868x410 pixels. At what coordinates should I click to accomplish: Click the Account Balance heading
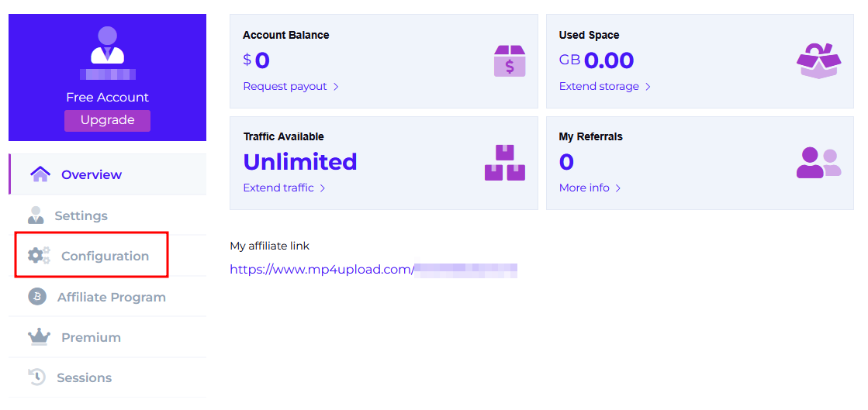click(285, 35)
